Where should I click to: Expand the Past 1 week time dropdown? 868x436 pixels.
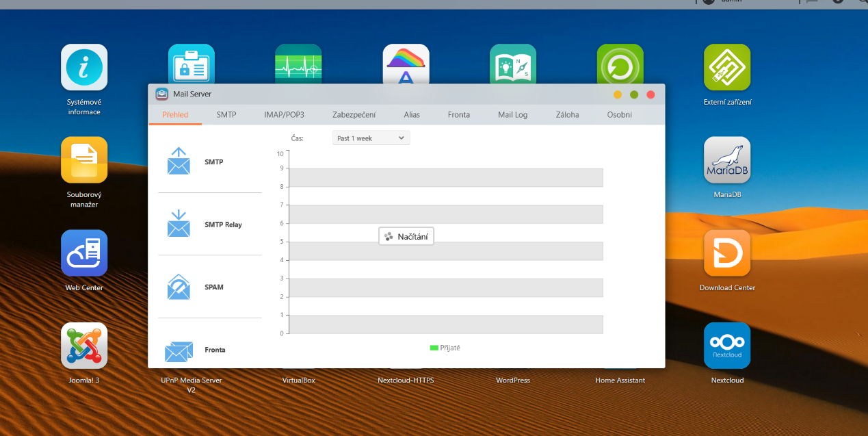[371, 138]
